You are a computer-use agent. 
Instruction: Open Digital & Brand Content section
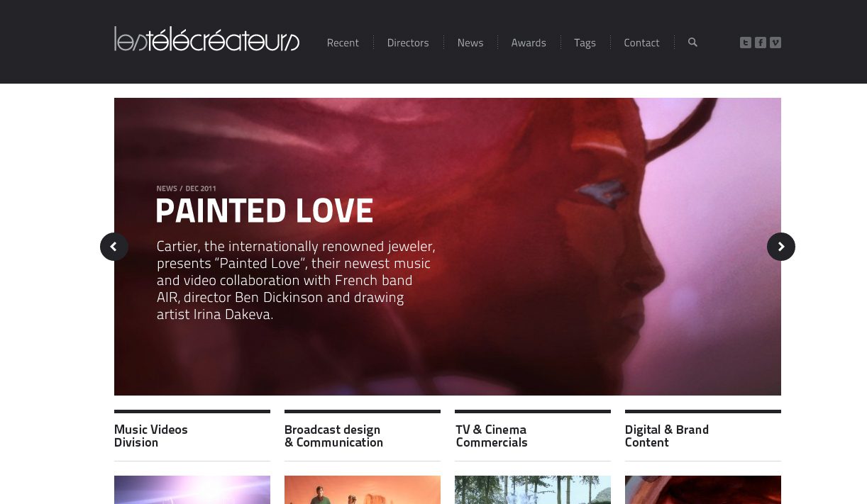click(667, 436)
